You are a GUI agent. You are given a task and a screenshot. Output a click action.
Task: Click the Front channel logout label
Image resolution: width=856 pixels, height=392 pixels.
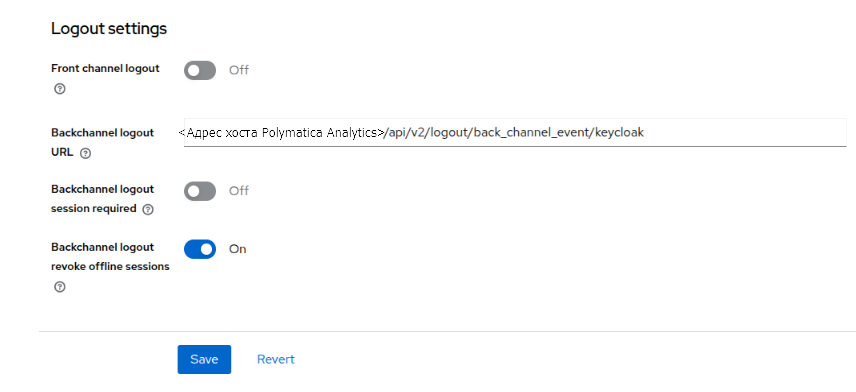pos(105,69)
